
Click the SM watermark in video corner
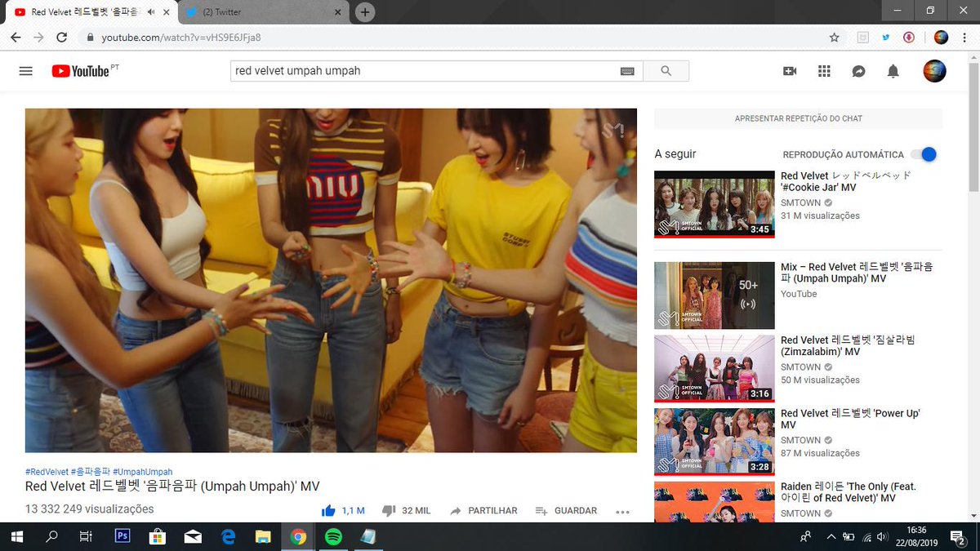613,129
